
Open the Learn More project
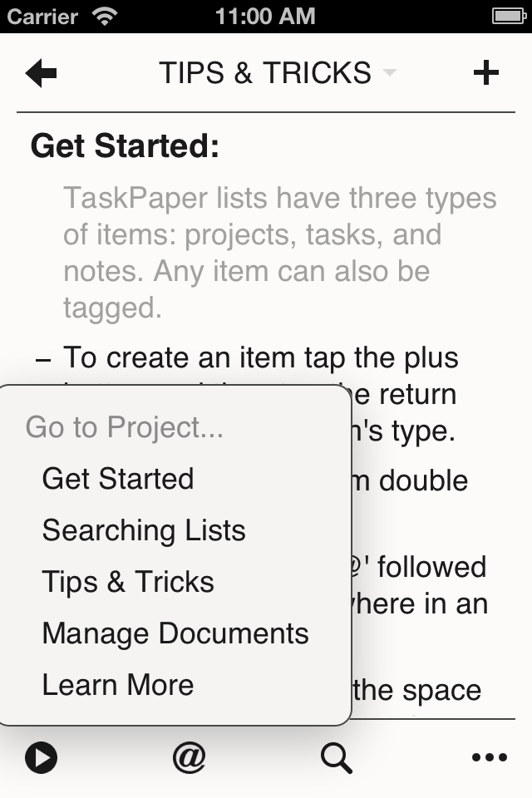(x=118, y=685)
